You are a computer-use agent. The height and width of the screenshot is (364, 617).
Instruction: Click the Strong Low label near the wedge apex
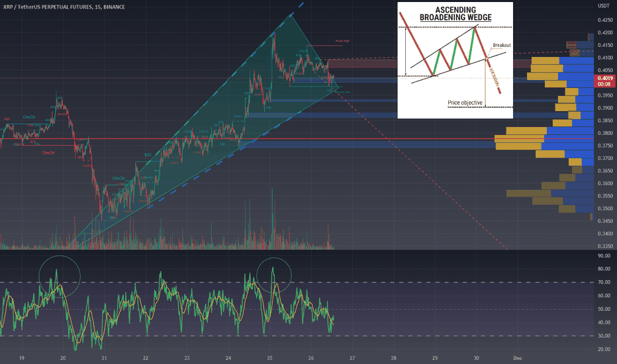pos(343,92)
